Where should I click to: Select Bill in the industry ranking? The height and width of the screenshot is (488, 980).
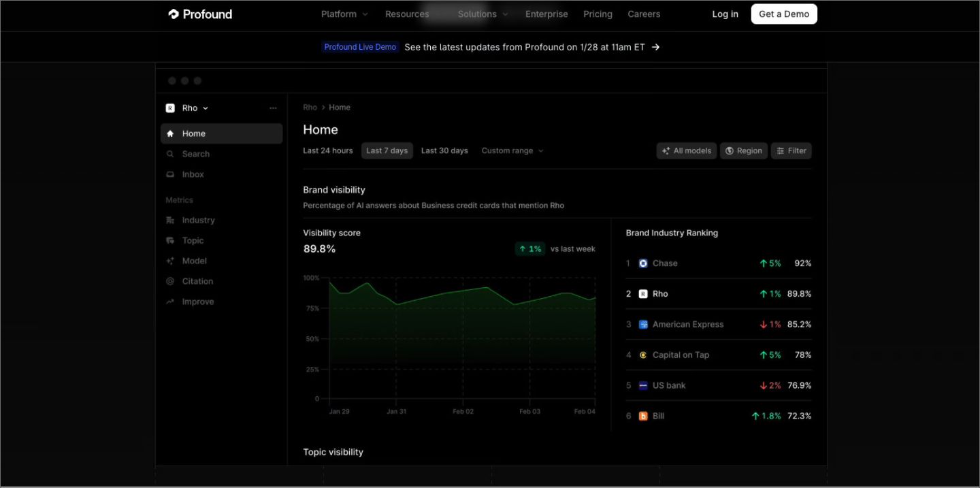(x=719, y=416)
